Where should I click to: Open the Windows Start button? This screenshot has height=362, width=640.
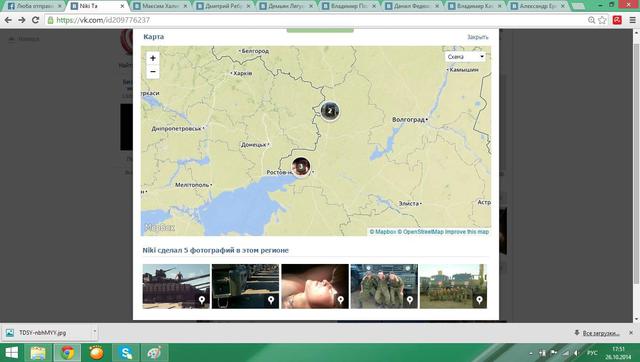11,353
